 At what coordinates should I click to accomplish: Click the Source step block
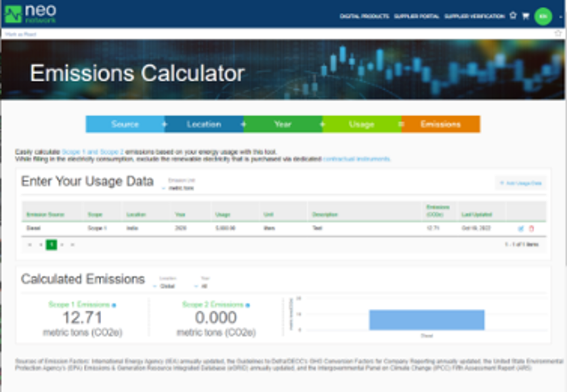click(x=125, y=125)
